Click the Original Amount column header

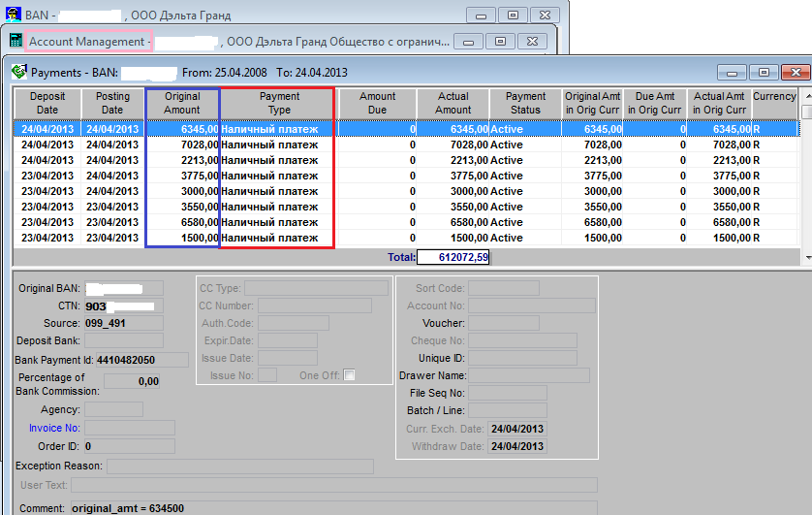(x=182, y=103)
